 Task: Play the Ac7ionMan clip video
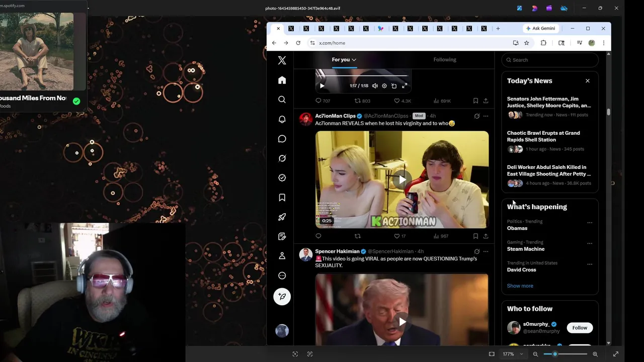pos(402,179)
